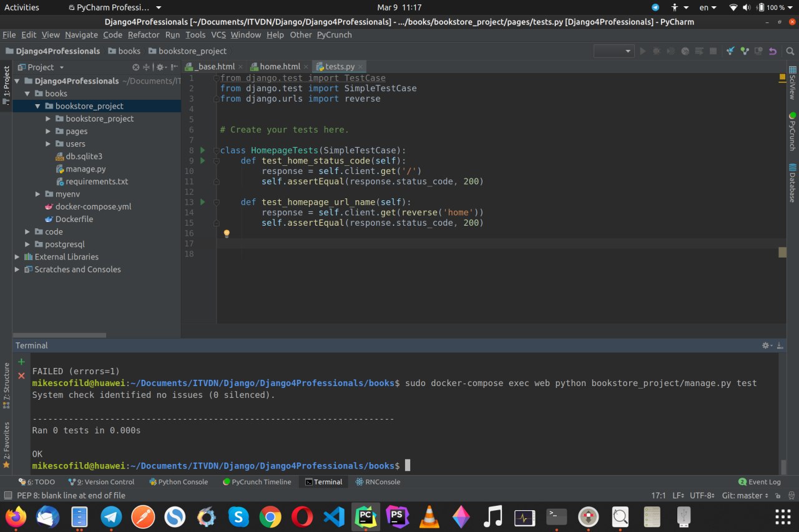Expand Scratches and Consoles node
The image size is (799, 532).
[x=17, y=269]
